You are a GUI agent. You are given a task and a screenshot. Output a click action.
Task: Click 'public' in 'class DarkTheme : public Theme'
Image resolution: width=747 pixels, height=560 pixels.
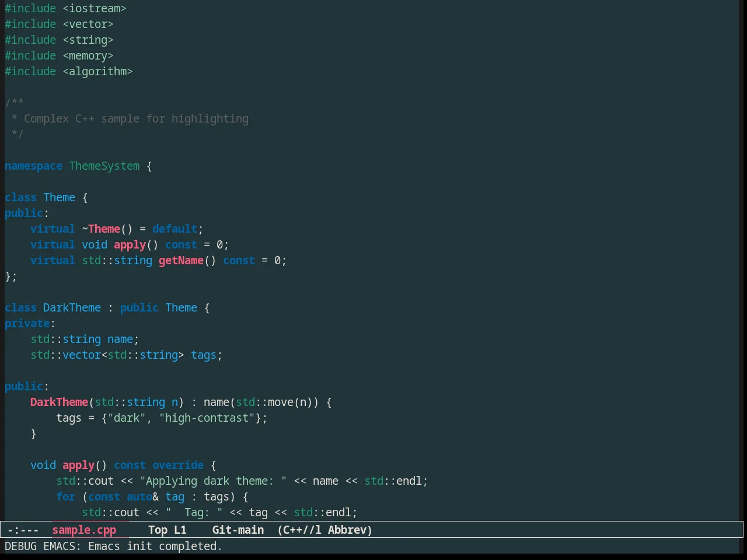[x=139, y=307]
